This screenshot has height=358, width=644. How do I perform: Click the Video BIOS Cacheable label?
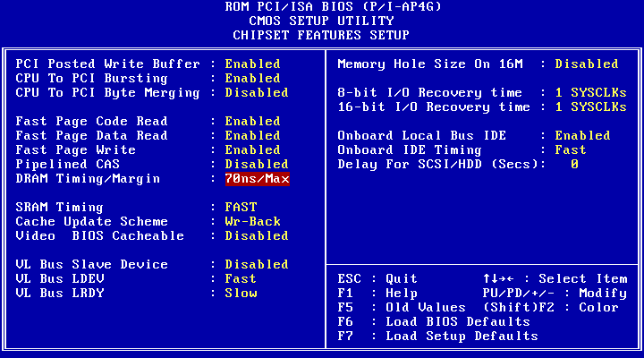[100, 236]
